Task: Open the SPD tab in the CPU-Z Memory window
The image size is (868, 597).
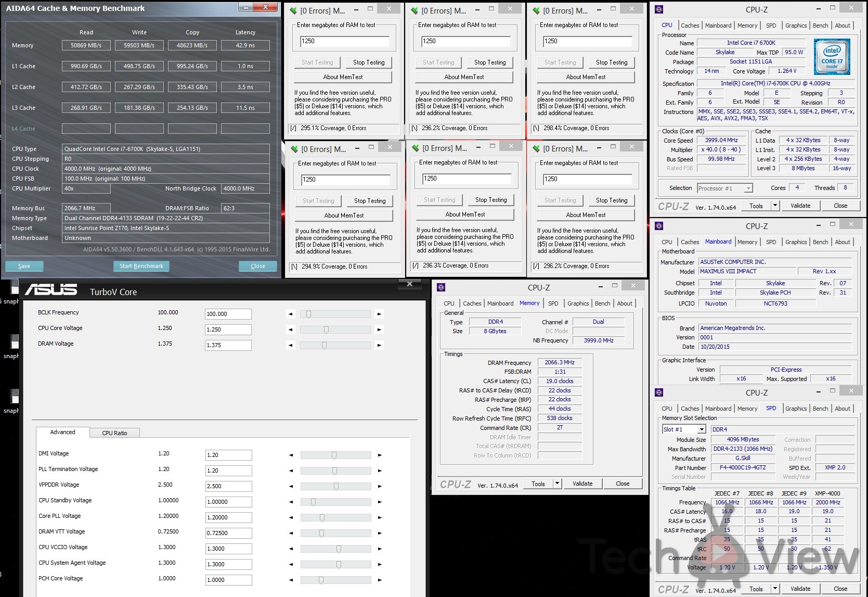Action: click(x=553, y=303)
